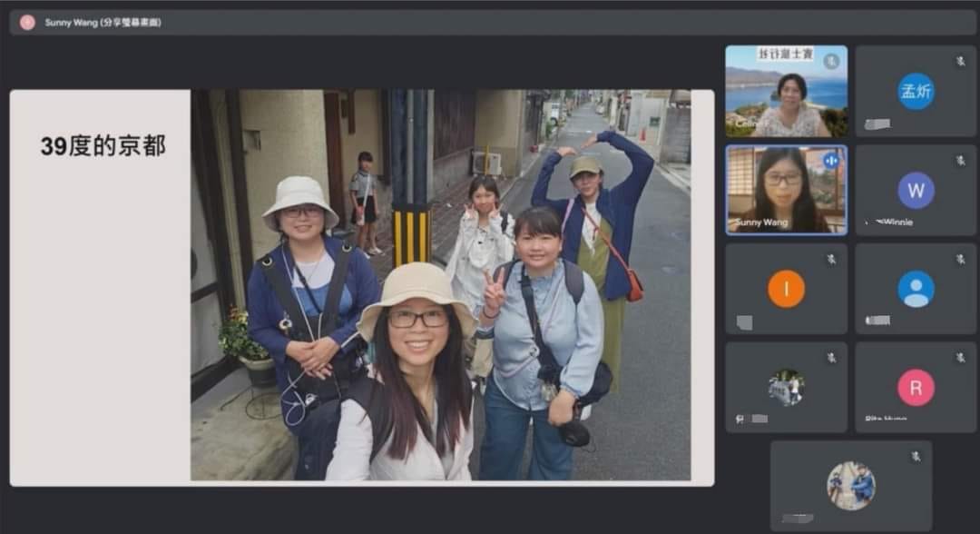Click the blue speaking indicator on Sunny Wang

(830, 161)
